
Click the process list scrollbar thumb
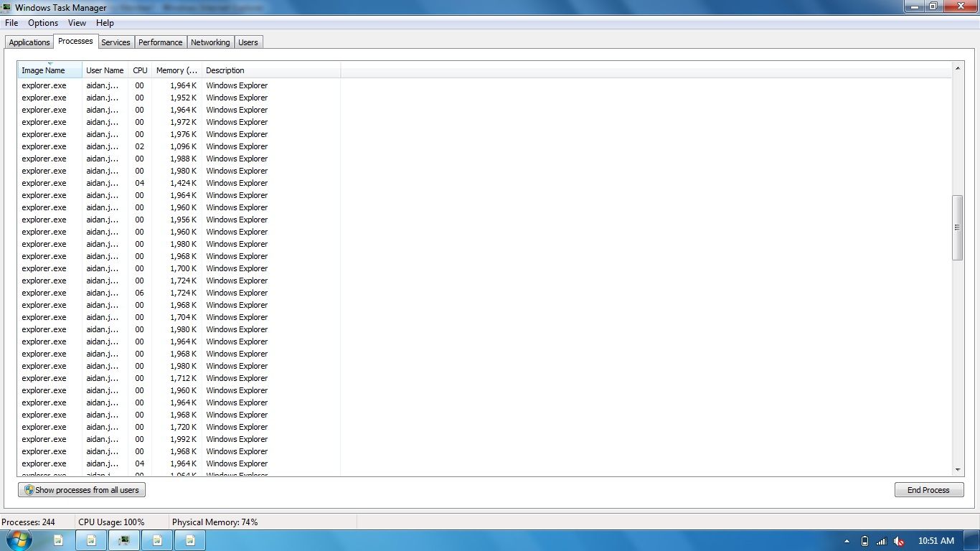pos(958,227)
